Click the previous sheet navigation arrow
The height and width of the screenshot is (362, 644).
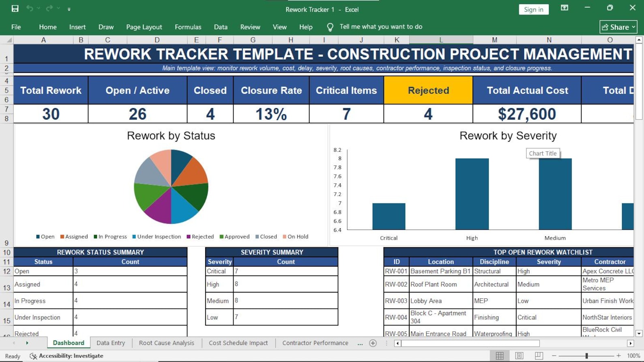14,343
